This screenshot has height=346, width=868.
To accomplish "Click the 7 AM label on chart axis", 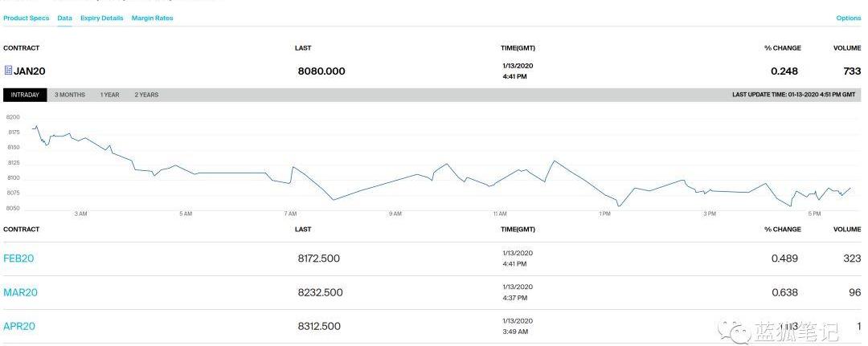I will [290, 214].
